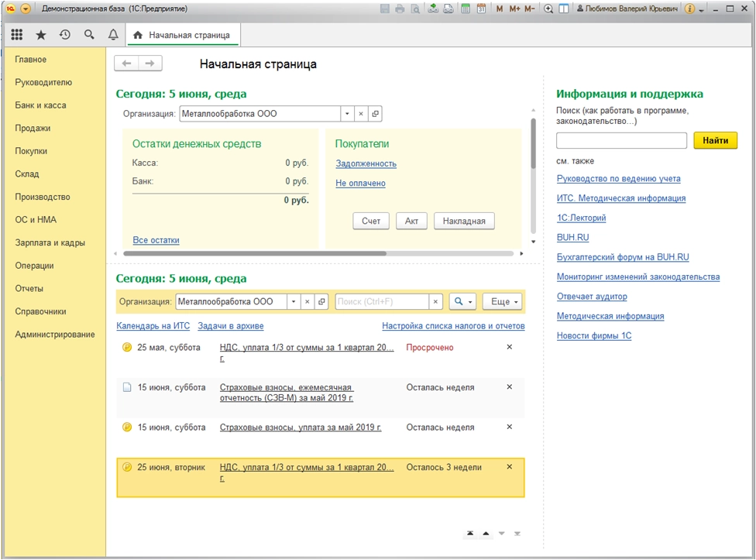
Task: Open Календарь на ИТС link
Action: (x=153, y=326)
